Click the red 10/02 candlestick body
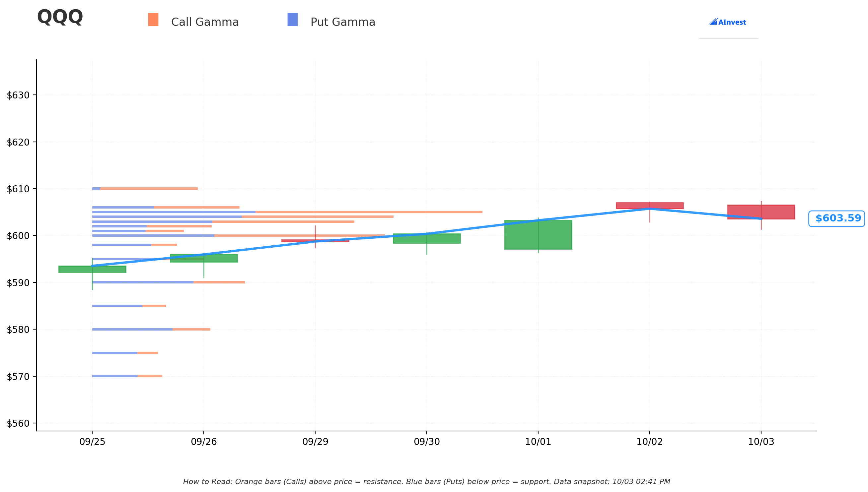Screen dimensions: 868x492 click(x=650, y=206)
